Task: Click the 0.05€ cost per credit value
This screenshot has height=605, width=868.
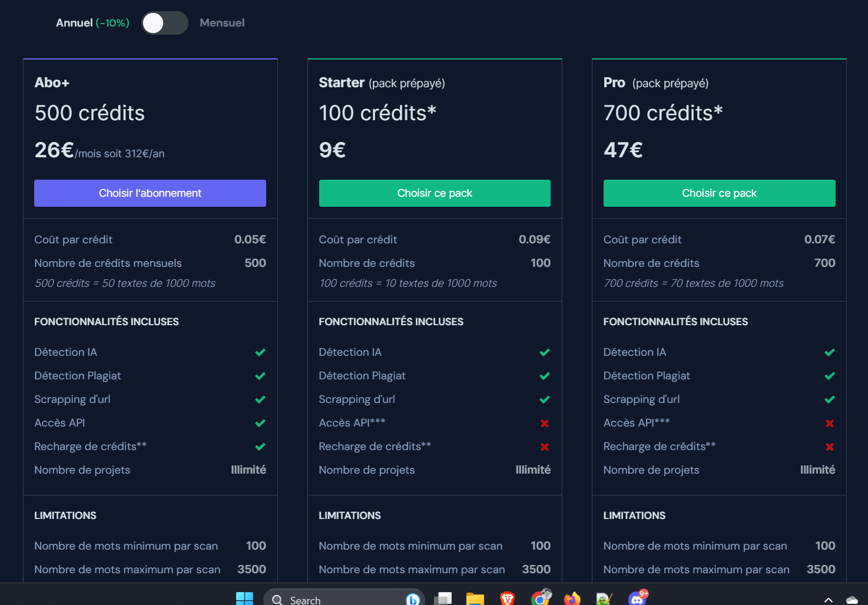Action: pyautogui.click(x=250, y=239)
